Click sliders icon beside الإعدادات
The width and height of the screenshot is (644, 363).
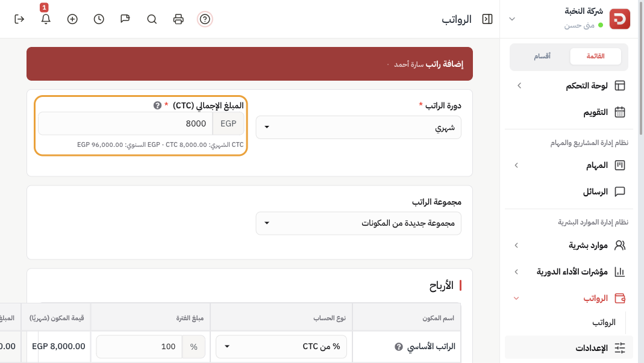[x=619, y=348]
